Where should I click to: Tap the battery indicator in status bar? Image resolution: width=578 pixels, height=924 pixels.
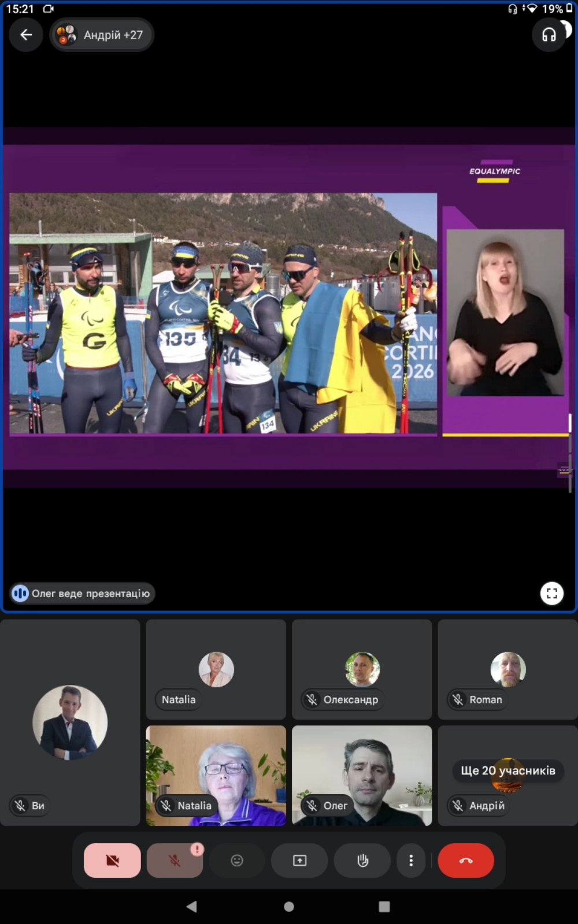569,9
